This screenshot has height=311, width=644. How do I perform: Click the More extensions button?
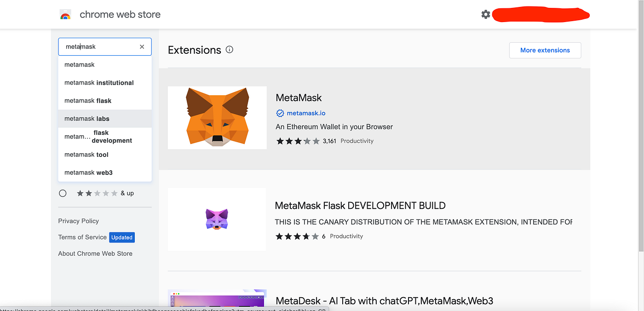[545, 50]
